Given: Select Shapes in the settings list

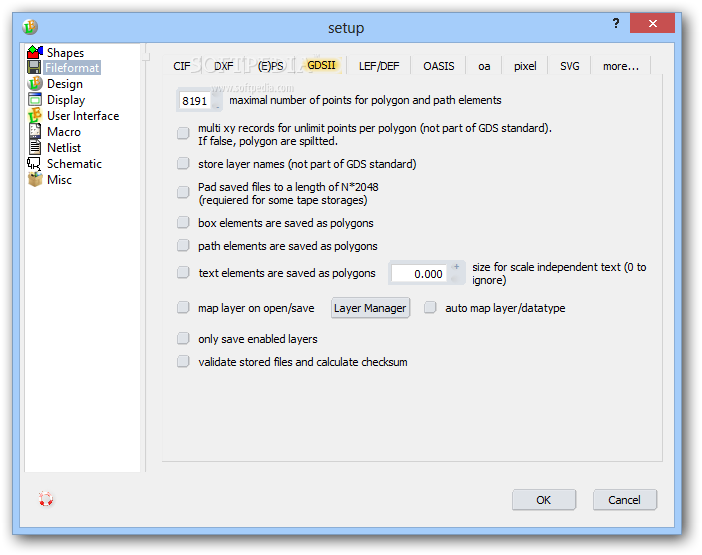Looking at the screenshot, I should click(x=65, y=53).
